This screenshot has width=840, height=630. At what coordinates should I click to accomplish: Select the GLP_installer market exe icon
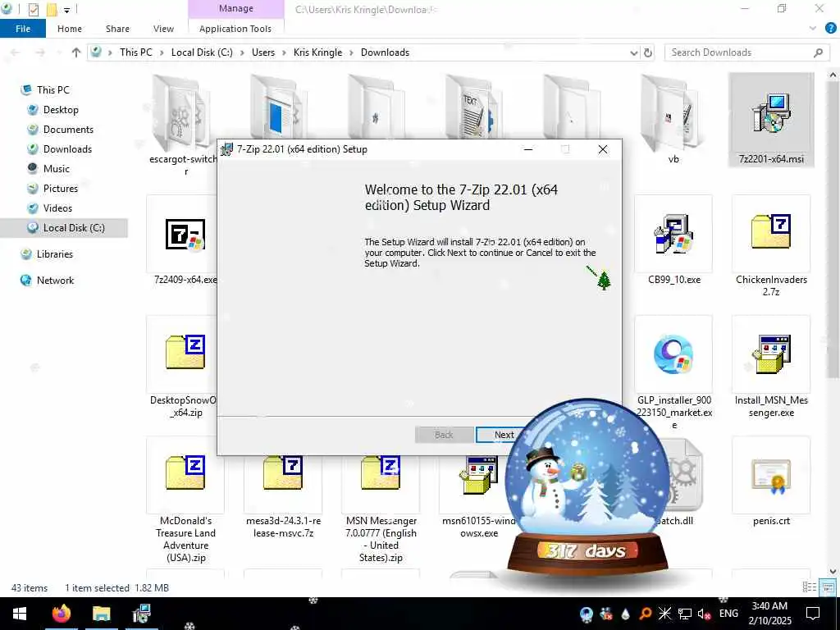pos(673,354)
